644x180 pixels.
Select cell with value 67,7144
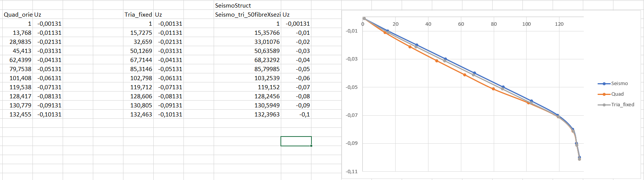138,60
